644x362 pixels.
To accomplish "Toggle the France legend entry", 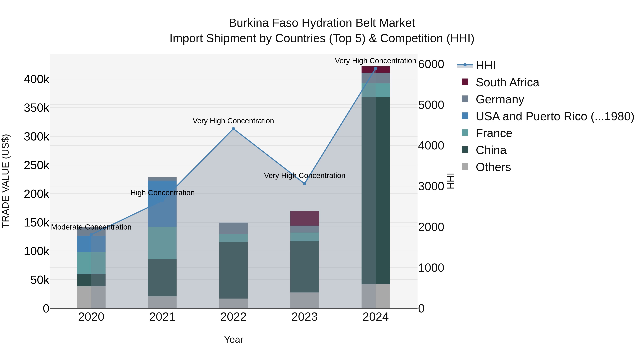I will [x=487, y=133].
